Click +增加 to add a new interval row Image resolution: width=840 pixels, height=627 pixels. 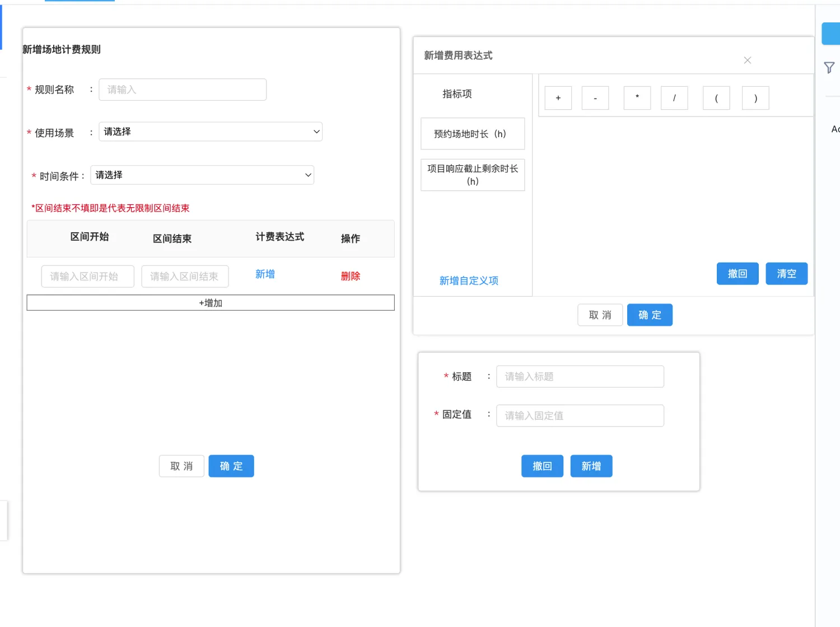(210, 302)
